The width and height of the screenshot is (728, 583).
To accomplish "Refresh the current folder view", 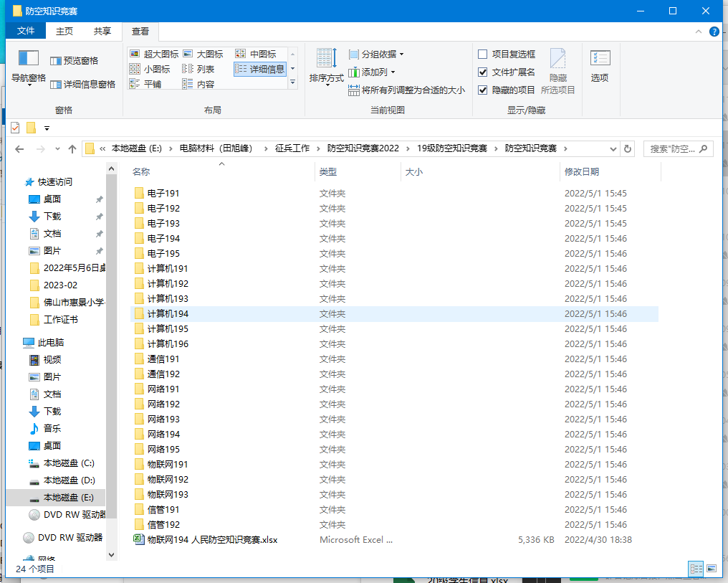I will (628, 148).
